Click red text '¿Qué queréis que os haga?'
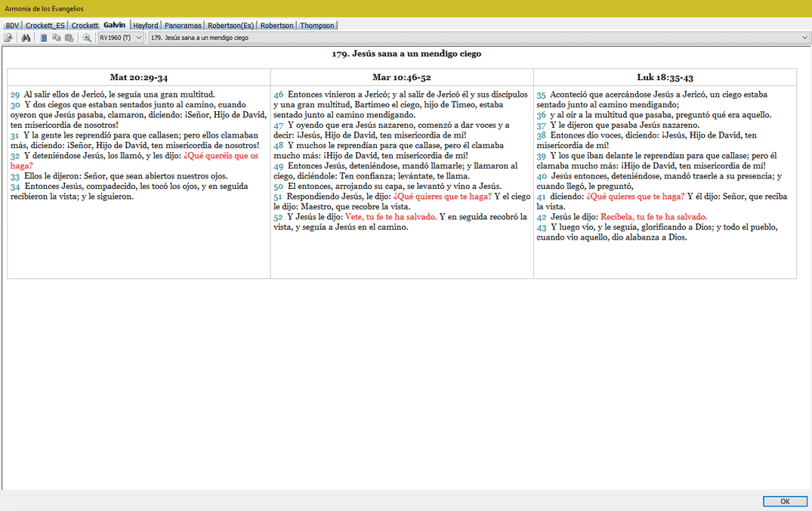The width and height of the screenshot is (812, 511). pyautogui.click(x=134, y=161)
